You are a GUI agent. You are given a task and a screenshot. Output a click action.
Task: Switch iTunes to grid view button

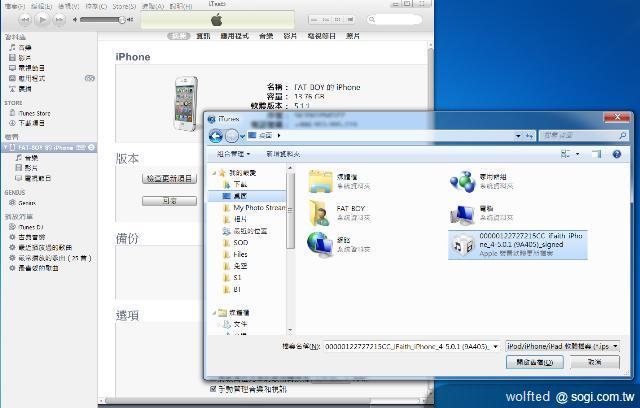pyautogui.click(x=338, y=20)
